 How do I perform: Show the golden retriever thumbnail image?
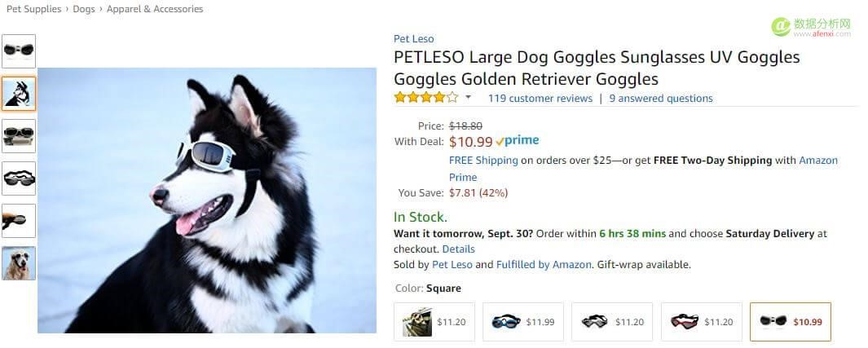tap(18, 262)
